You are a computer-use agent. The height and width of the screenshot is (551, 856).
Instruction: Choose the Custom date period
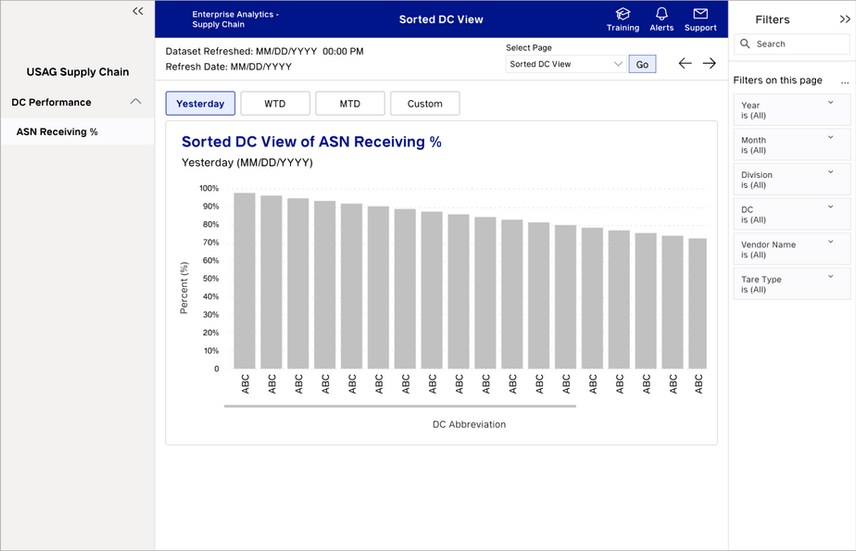pos(425,103)
